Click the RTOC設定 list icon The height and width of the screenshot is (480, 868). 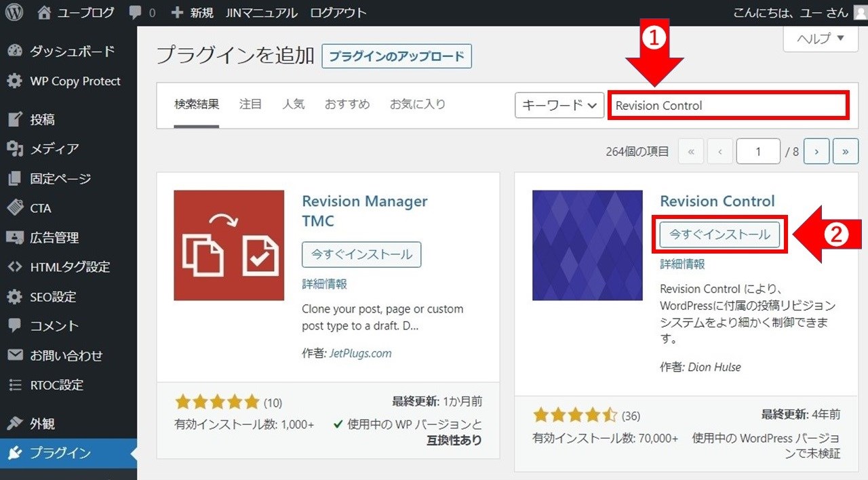tap(14, 385)
